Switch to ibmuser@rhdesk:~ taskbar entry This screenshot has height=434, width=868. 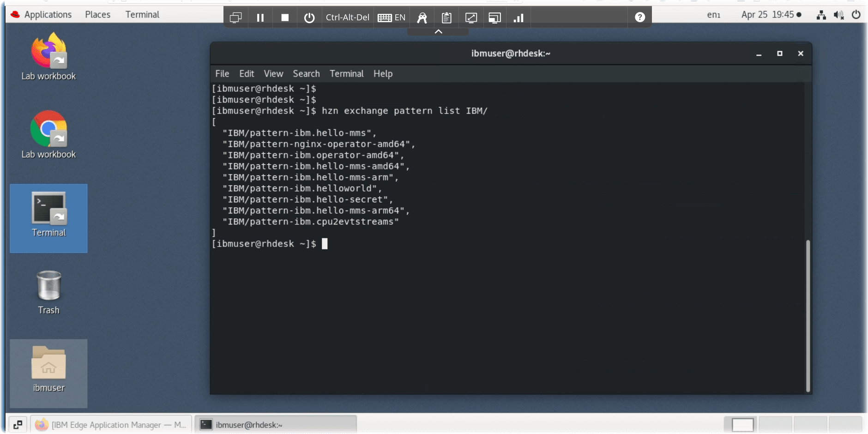(x=276, y=425)
